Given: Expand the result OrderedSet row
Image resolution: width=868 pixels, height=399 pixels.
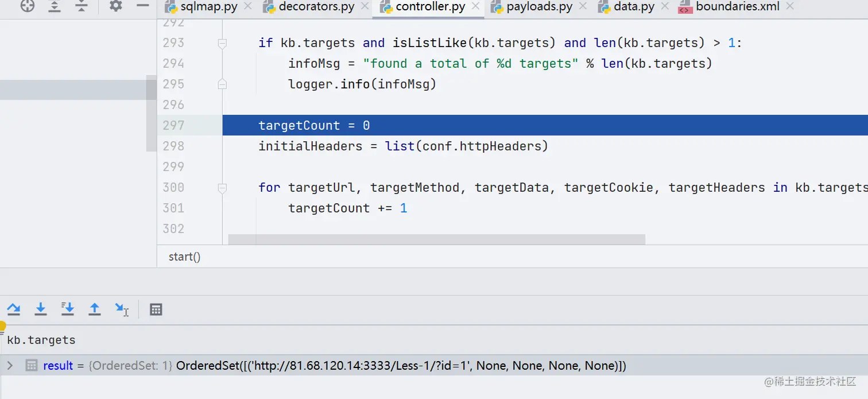Looking at the screenshot, I should (10, 366).
